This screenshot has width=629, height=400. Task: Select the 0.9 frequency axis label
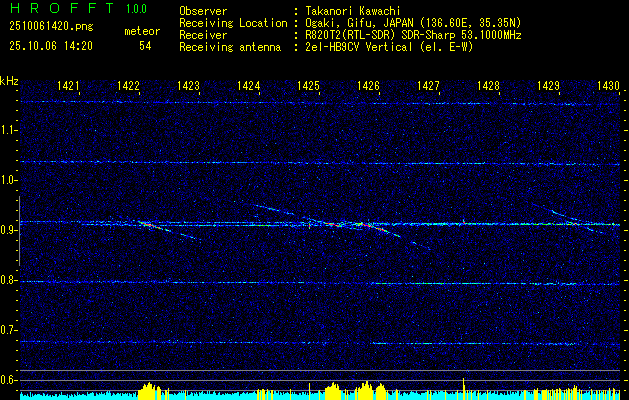tap(10, 230)
